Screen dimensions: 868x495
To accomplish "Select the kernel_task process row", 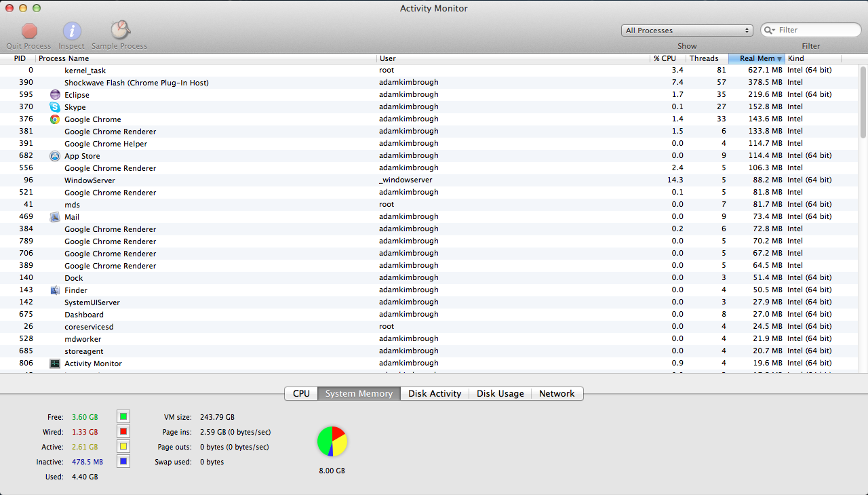I will pos(434,71).
